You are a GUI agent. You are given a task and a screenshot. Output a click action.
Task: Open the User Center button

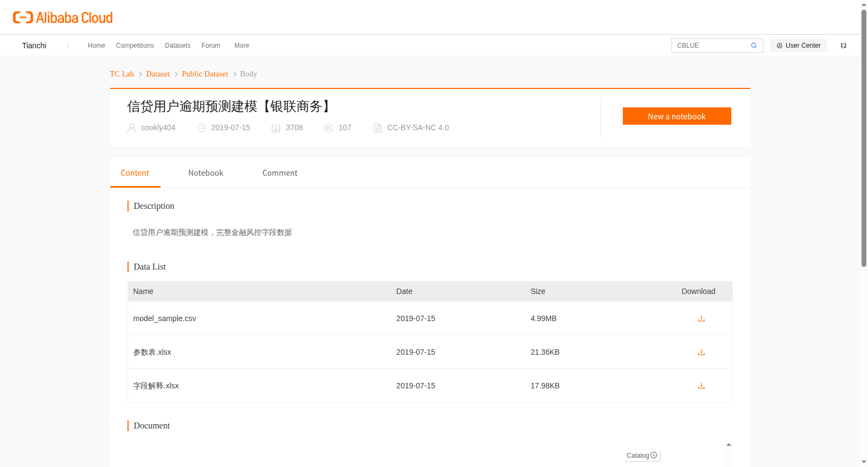click(798, 46)
